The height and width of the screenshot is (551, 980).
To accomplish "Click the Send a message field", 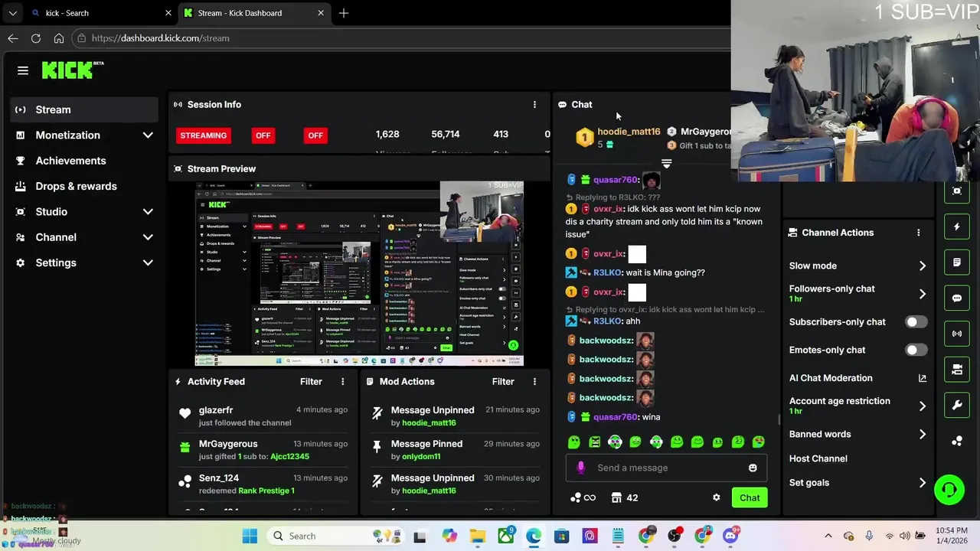I will 666,468.
